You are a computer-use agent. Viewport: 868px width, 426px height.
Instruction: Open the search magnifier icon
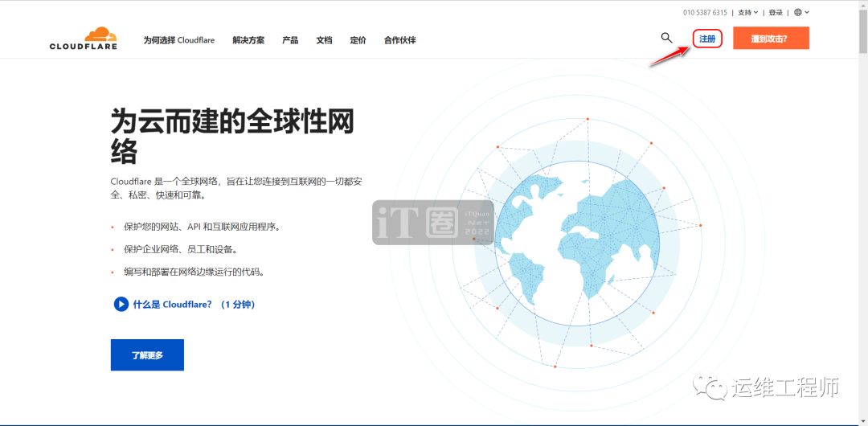click(666, 38)
